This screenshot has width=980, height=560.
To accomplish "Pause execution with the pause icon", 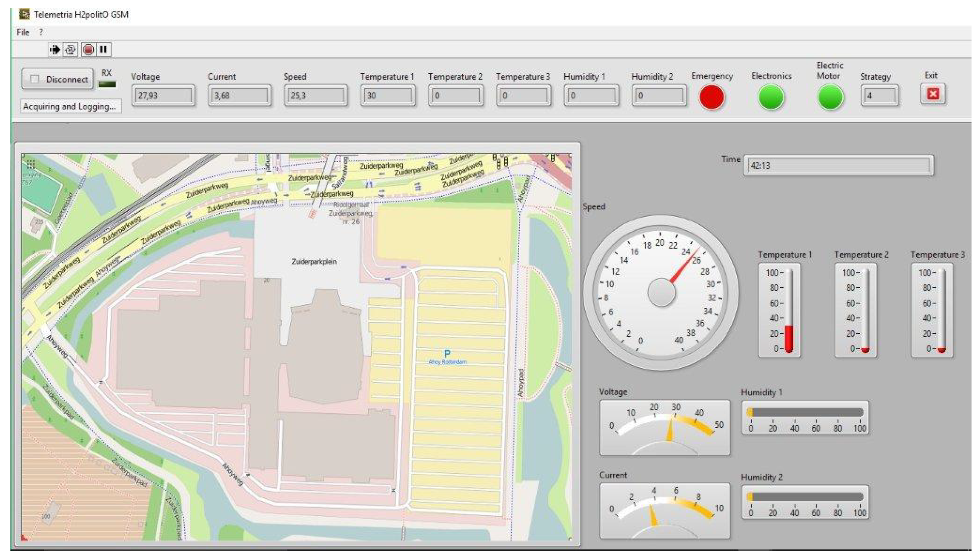I will (x=103, y=50).
